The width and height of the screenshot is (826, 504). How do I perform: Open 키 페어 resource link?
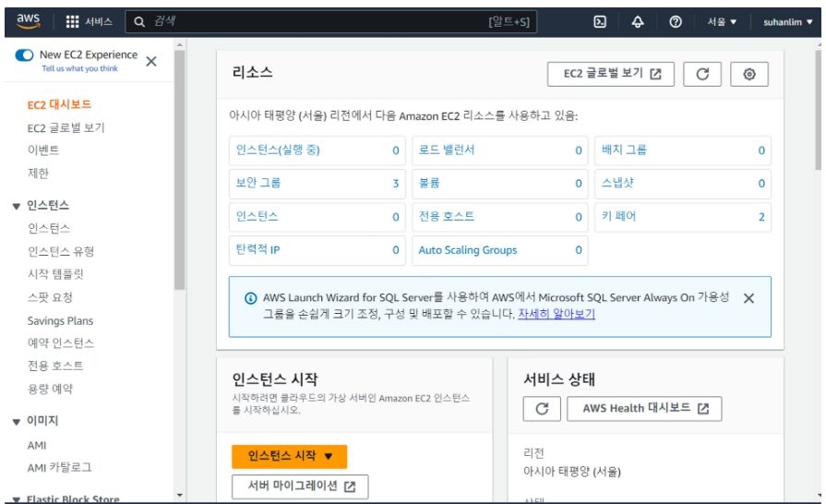(618, 216)
